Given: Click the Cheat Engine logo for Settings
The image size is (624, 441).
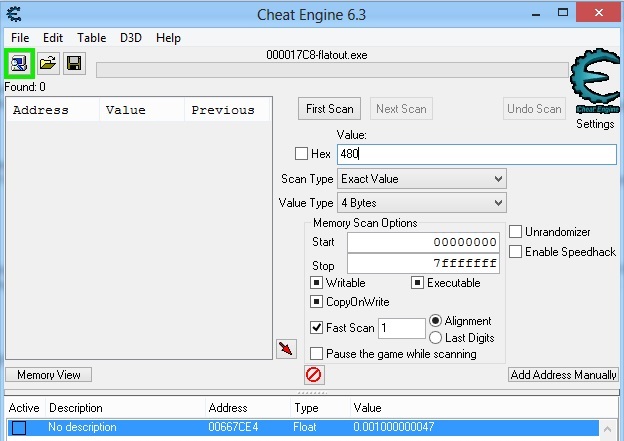Looking at the screenshot, I should 596,80.
